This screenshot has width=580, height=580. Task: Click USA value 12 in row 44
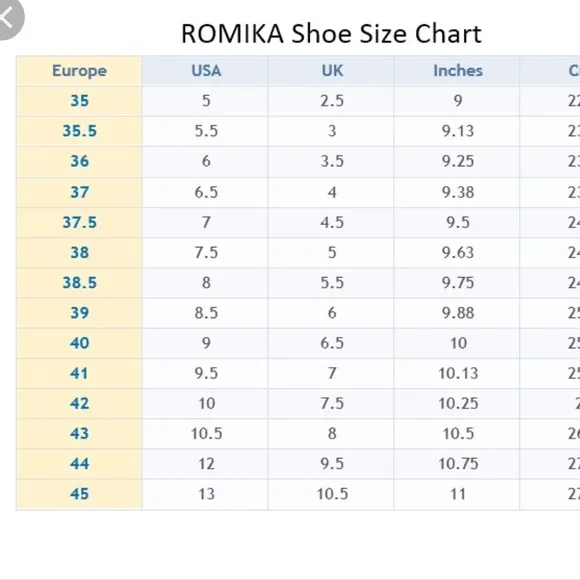coord(206,463)
